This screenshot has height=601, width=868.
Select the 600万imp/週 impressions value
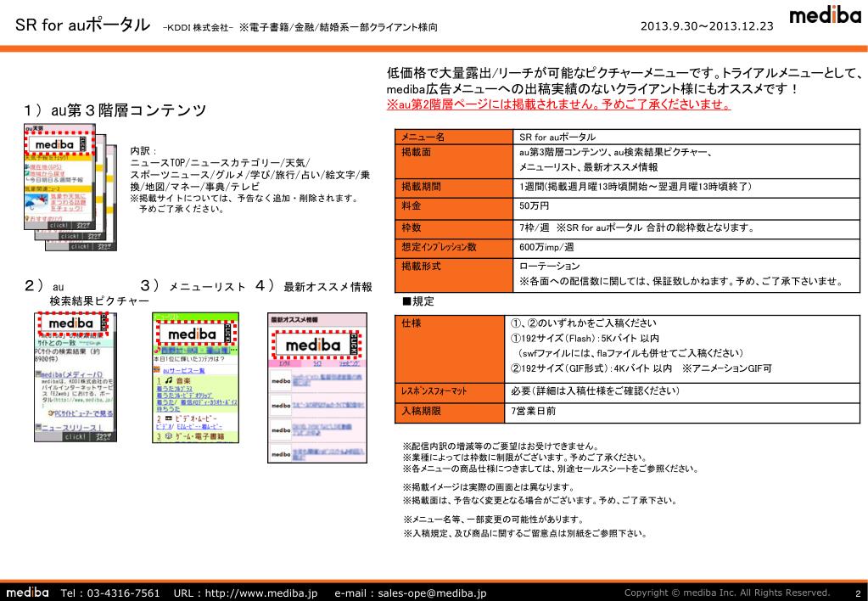[546, 247]
